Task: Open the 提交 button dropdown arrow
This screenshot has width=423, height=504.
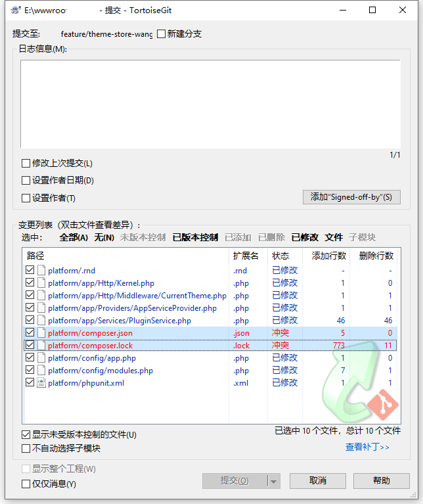Action: click(x=274, y=481)
